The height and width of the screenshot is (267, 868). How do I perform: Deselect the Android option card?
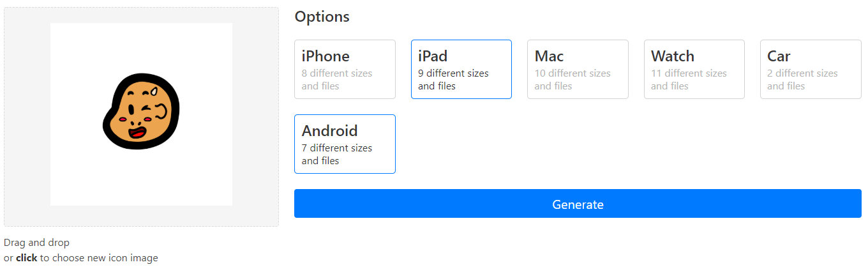pos(345,144)
